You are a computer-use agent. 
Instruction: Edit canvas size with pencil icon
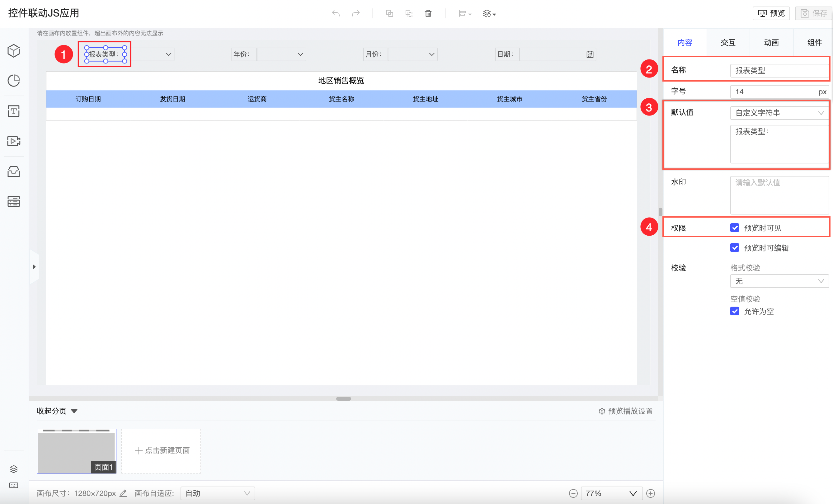coord(123,493)
